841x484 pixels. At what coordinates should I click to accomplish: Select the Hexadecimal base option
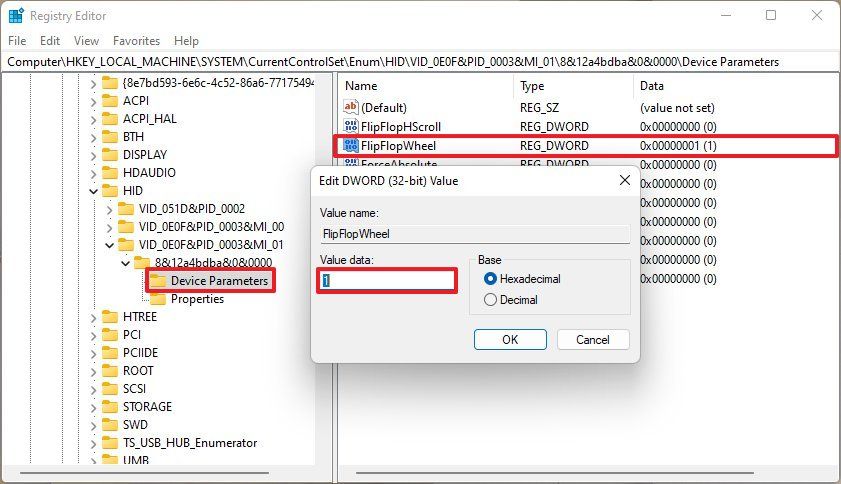point(490,279)
